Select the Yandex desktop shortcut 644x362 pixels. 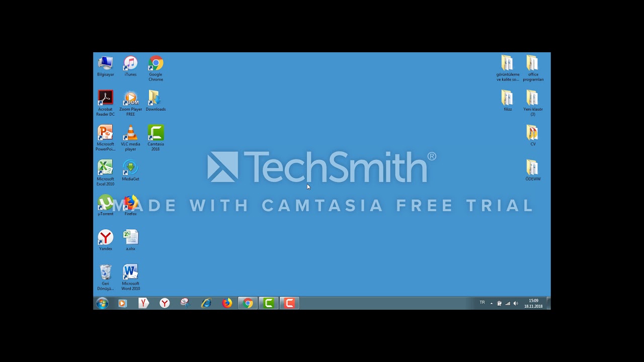pyautogui.click(x=106, y=240)
